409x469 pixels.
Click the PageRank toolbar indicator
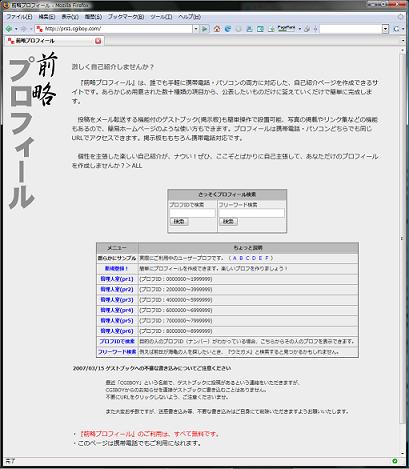pos(286,29)
